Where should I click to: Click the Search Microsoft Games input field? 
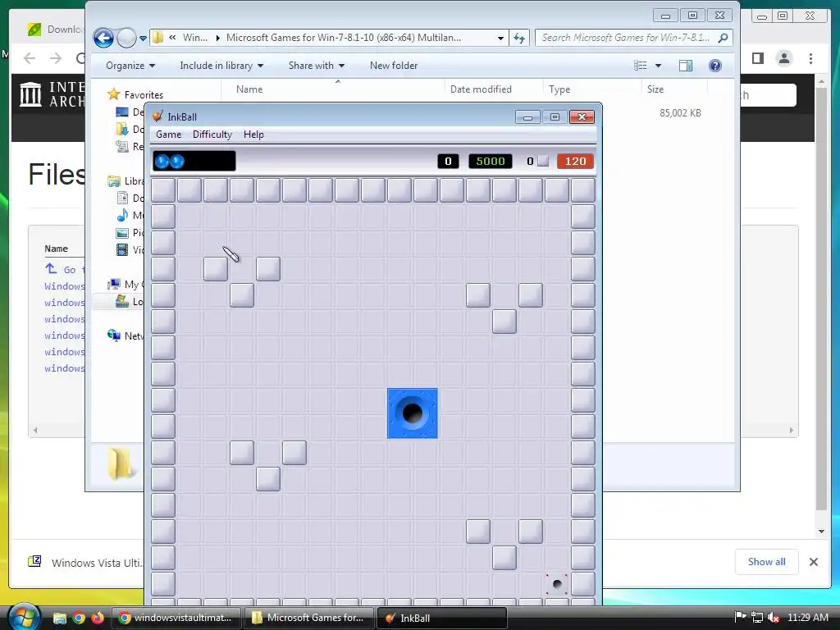[625, 38]
